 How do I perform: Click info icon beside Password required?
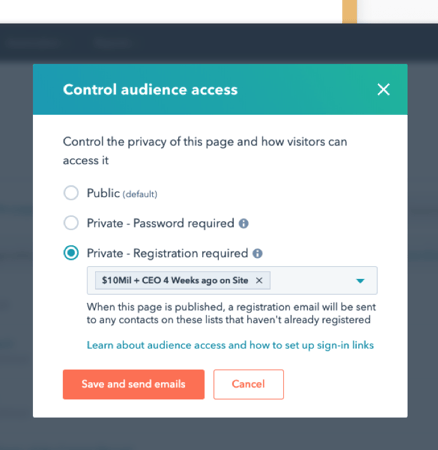pos(244,223)
